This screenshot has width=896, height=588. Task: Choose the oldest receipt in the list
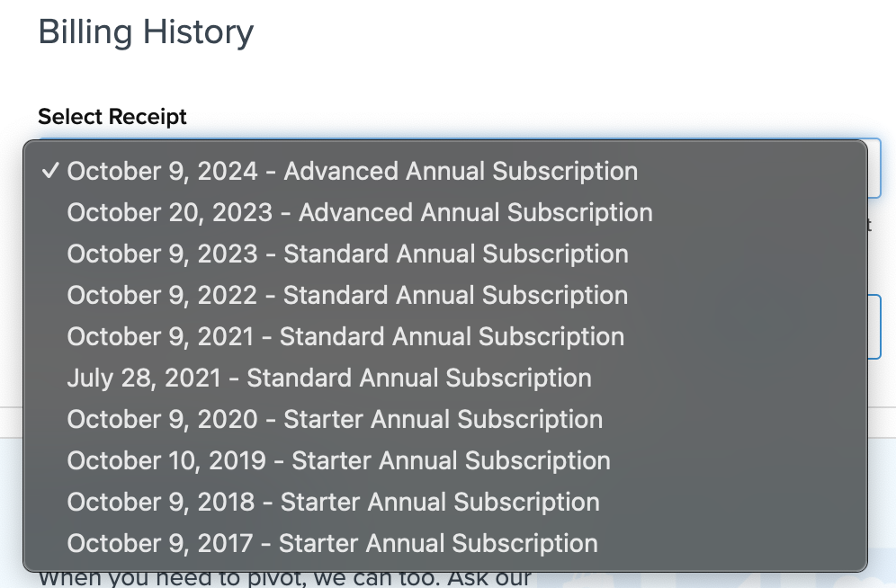332,543
